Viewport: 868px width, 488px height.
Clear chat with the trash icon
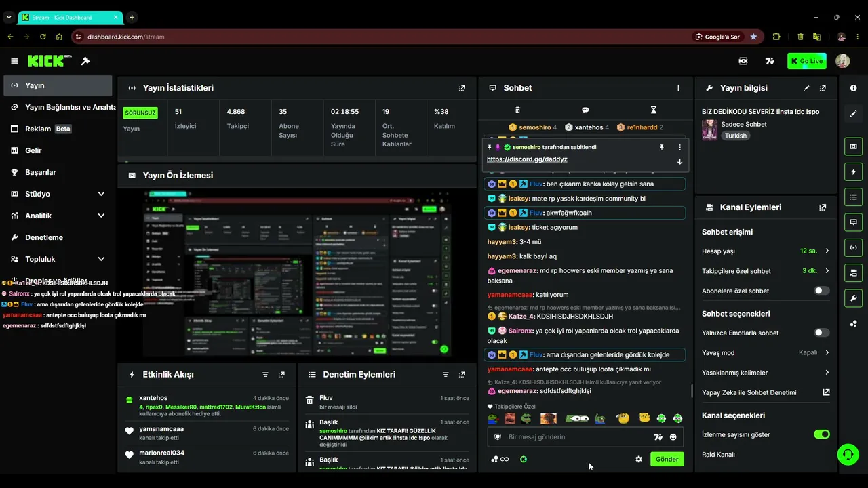tap(517, 110)
